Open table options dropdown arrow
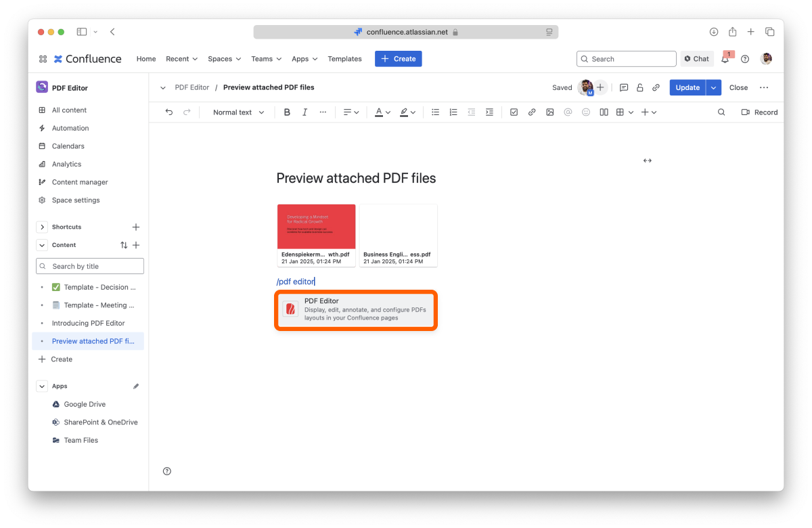 (x=631, y=112)
